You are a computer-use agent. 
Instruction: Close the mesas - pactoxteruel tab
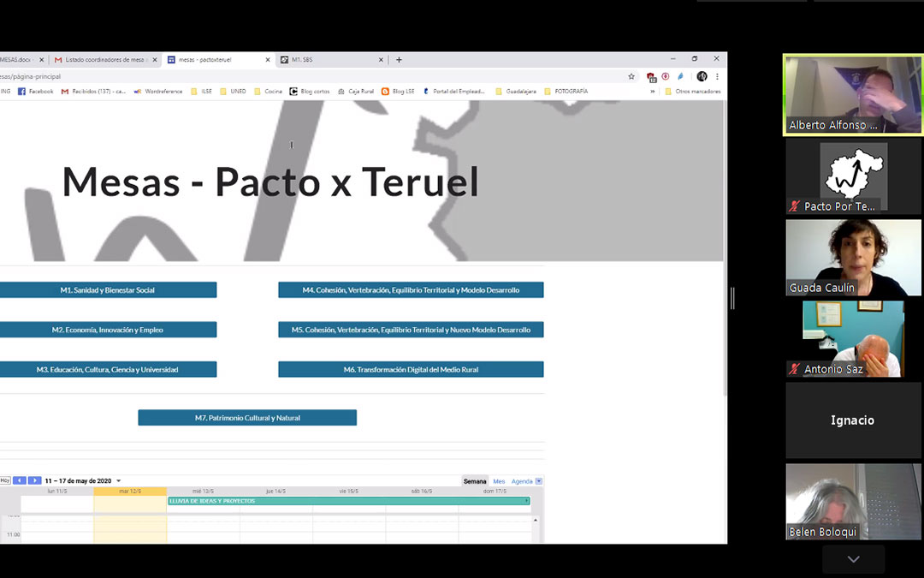click(x=268, y=60)
